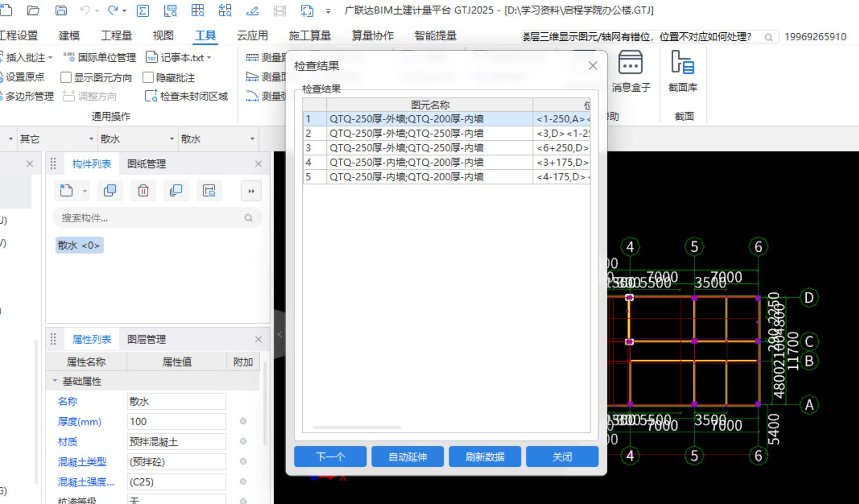Click the sum calculate icon in title bar
Screen dimensions: 859x504
tap(143, 10)
